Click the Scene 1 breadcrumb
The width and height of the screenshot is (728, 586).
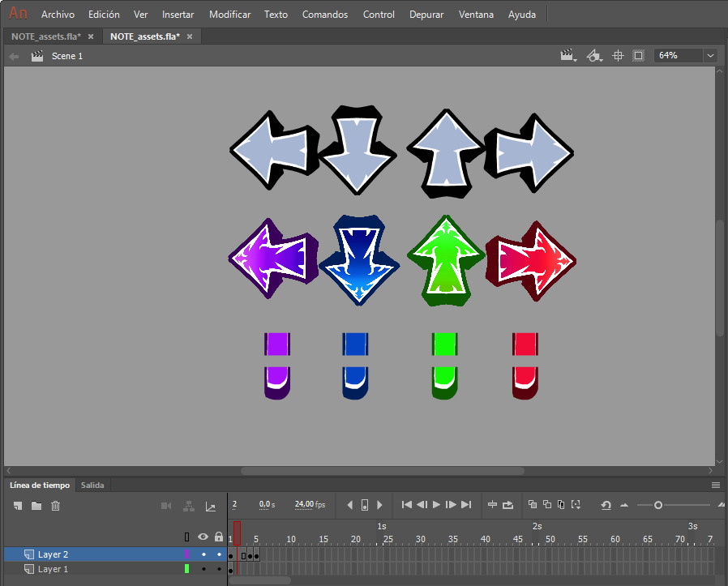point(67,56)
